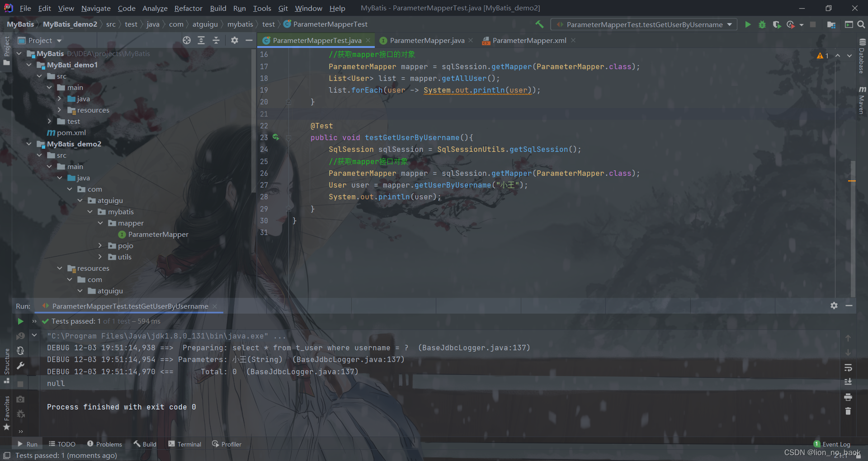Switch to ParameterMapper.xml tab
Viewport: 868px width, 461px height.
click(x=529, y=40)
